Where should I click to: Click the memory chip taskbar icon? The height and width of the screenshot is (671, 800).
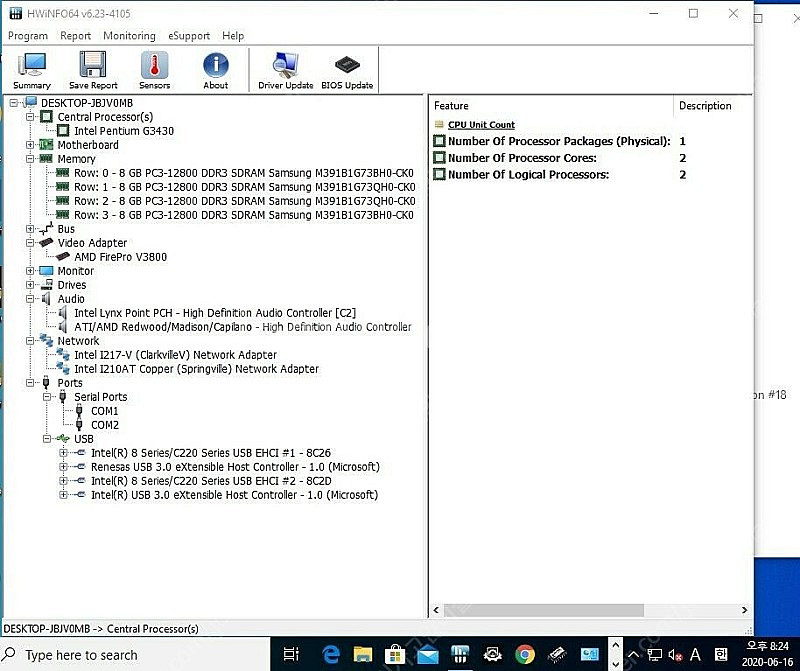(x=557, y=654)
